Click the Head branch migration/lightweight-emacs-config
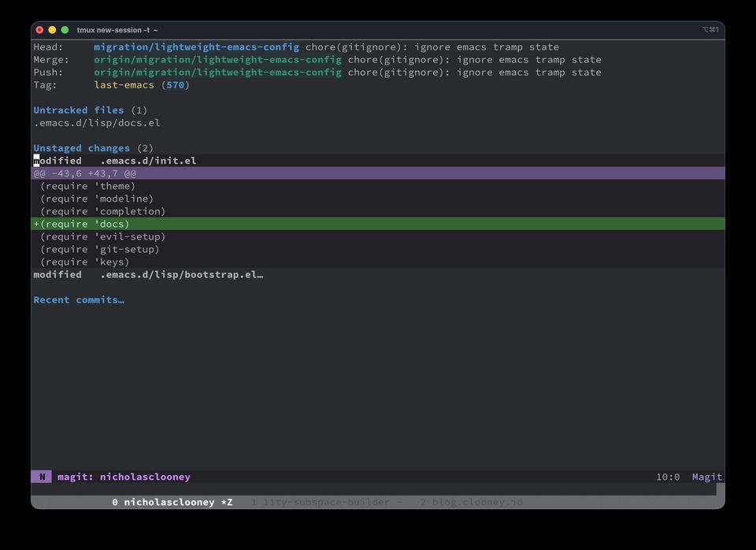The height and width of the screenshot is (550, 756). coord(196,46)
